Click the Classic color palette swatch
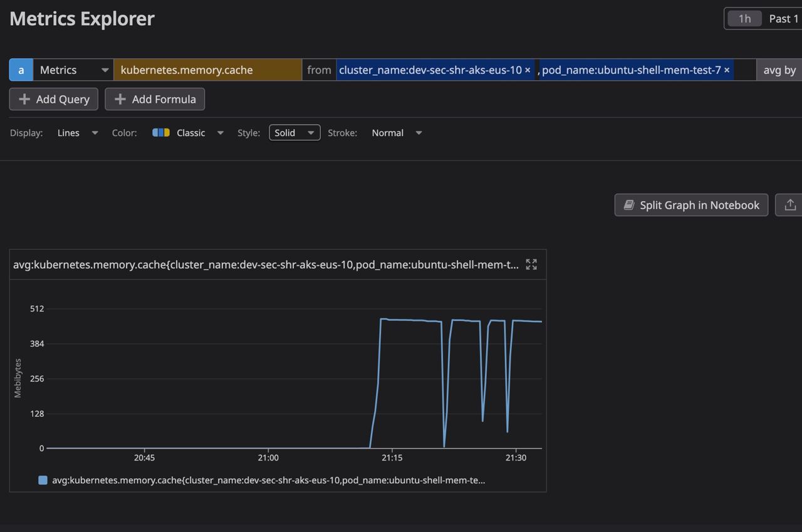Image resolution: width=802 pixels, height=532 pixels. point(161,132)
